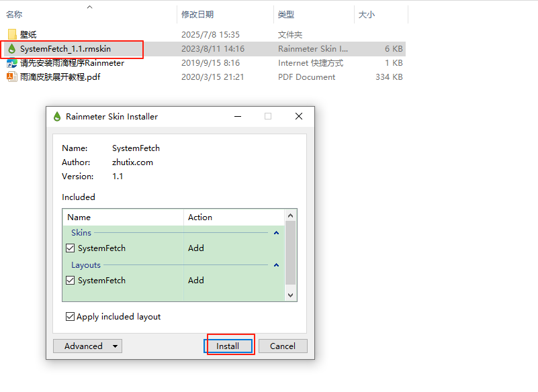Click the Cancel button
538x392 pixels.
click(283, 346)
